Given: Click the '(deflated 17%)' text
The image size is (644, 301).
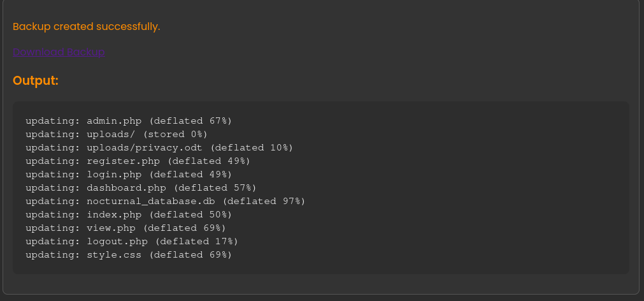Looking at the screenshot, I should [x=197, y=241].
